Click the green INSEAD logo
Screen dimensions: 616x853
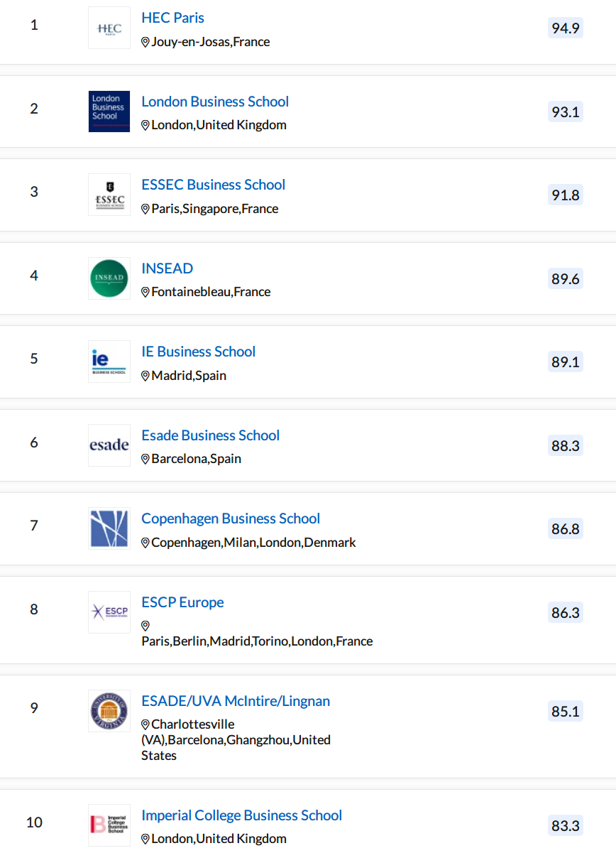109,278
